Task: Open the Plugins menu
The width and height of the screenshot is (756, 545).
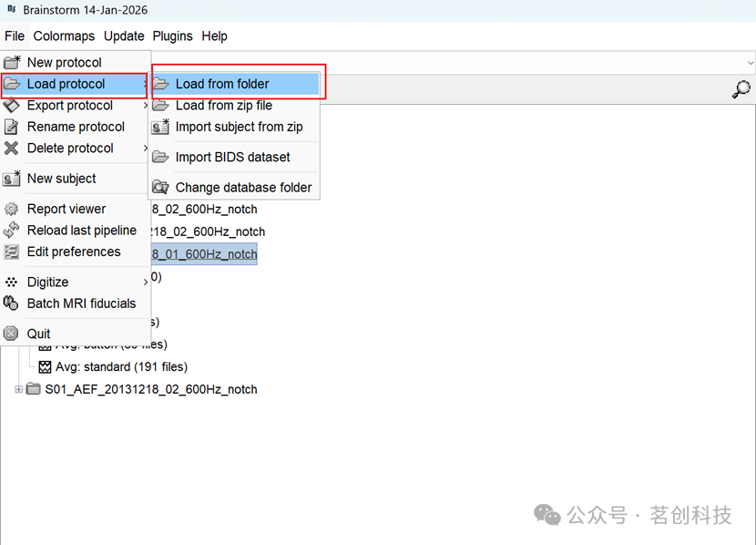Action: pos(173,36)
